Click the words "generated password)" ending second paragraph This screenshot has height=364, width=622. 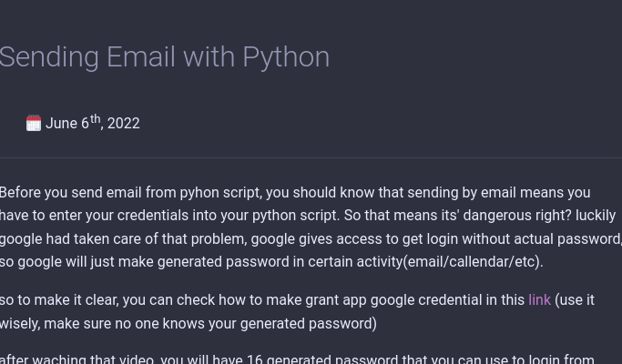point(309,324)
